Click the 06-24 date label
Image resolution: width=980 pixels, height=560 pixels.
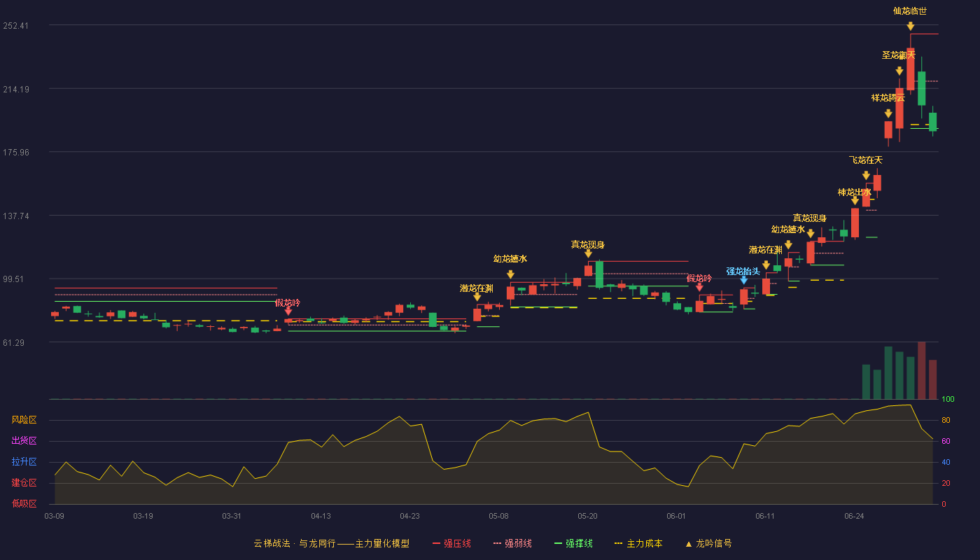coord(854,516)
